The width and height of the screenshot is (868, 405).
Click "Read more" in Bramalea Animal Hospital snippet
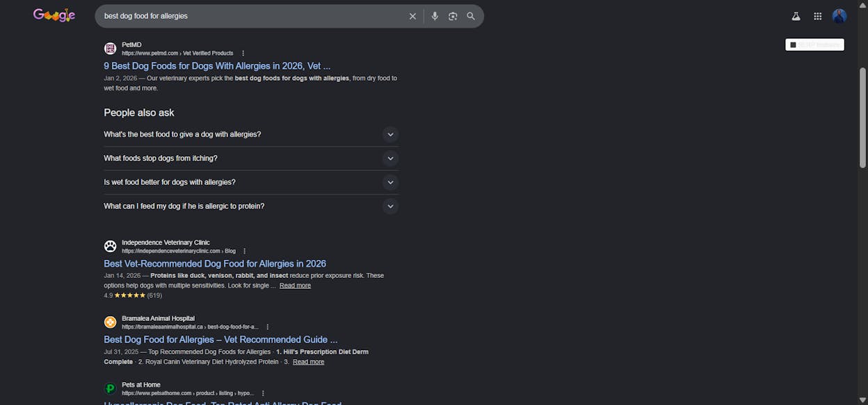coord(308,362)
